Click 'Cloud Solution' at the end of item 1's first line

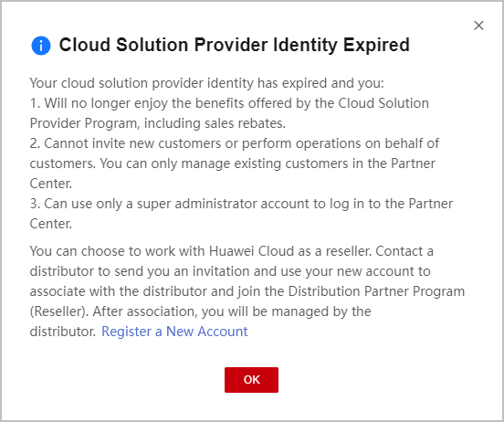tap(383, 103)
